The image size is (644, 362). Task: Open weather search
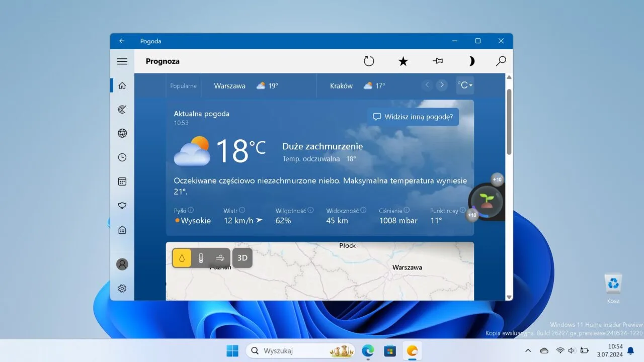[501, 61]
